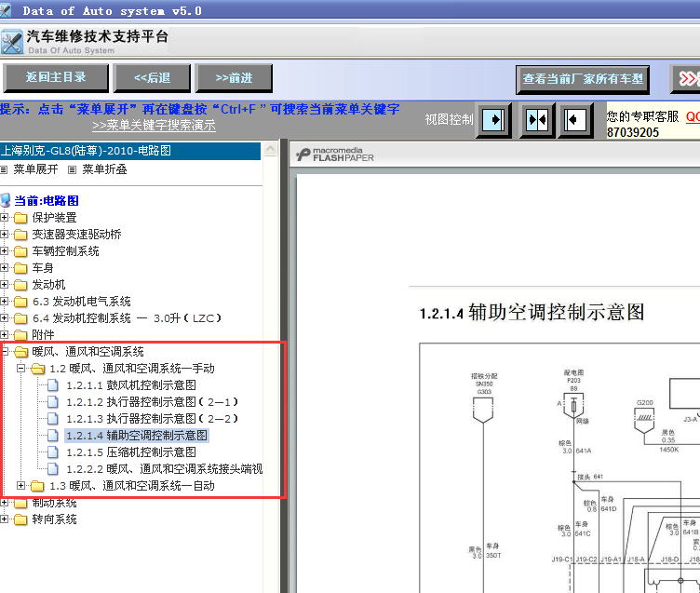700x593 pixels.
Task: Click the tree panel scroll-up arrow
Action: coord(271,148)
